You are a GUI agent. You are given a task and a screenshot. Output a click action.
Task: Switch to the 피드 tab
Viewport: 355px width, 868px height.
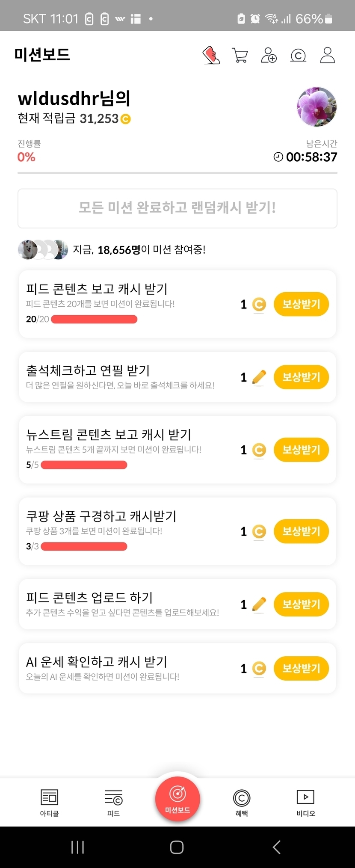pyautogui.click(x=113, y=803)
